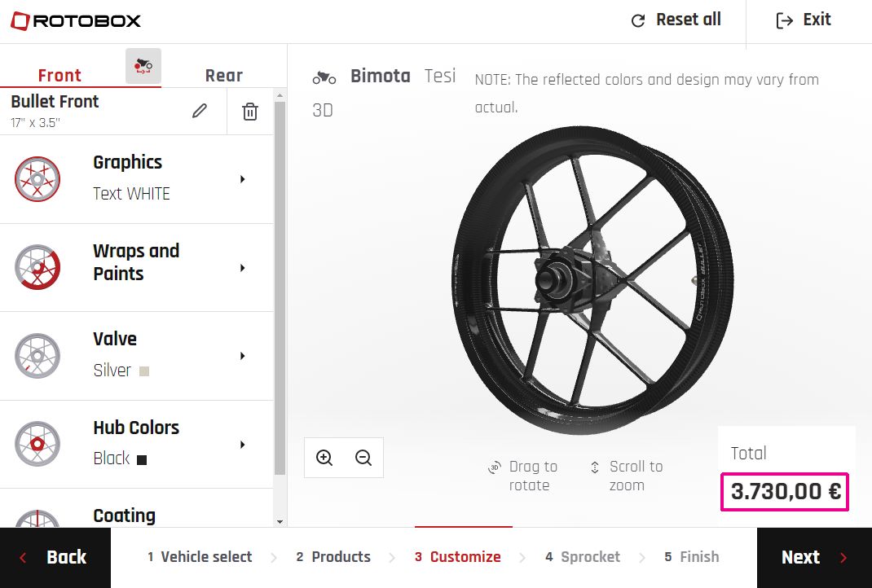Screen dimensions: 872x588
Task: Click Next to continue
Action: pyautogui.click(x=814, y=557)
